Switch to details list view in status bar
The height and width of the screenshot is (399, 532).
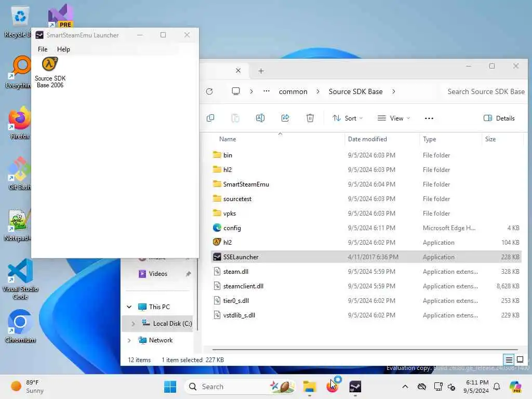(x=509, y=360)
